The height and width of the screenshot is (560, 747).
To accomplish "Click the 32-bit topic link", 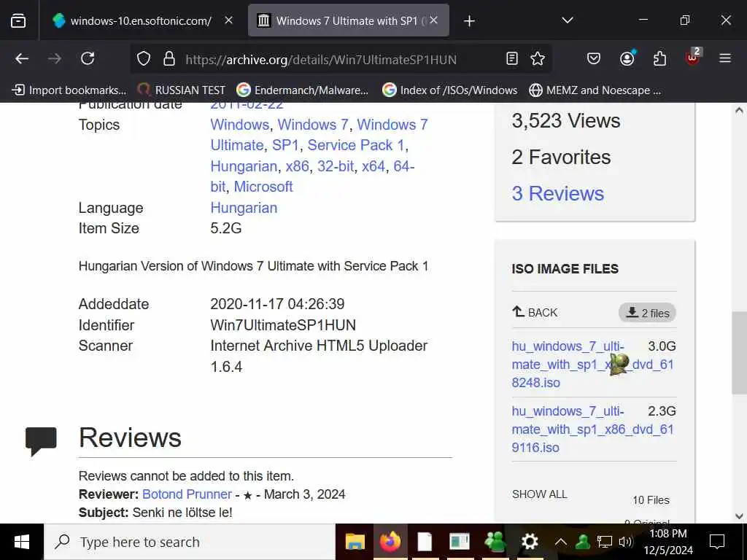I will [336, 166].
